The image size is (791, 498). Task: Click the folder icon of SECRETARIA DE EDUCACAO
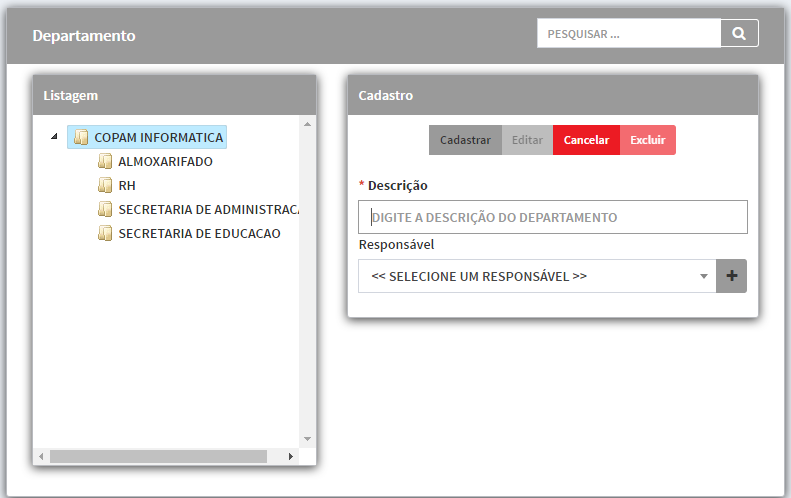point(105,233)
